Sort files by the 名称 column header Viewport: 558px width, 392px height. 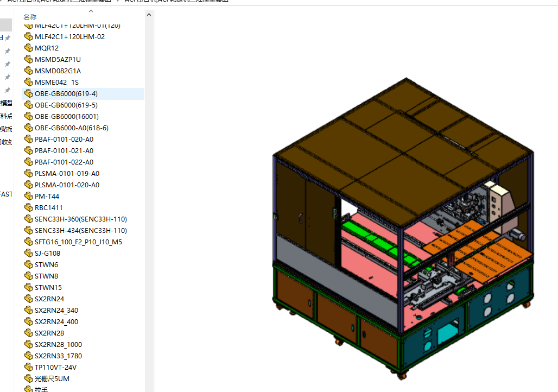point(30,17)
